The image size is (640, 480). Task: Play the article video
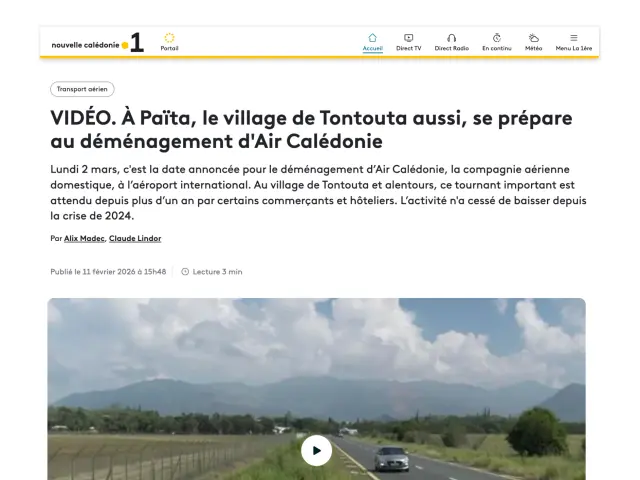pos(316,450)
